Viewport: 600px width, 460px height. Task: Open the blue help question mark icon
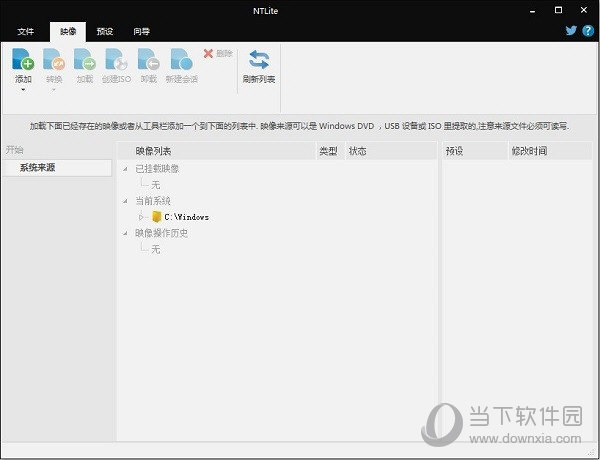coord(588,31)
